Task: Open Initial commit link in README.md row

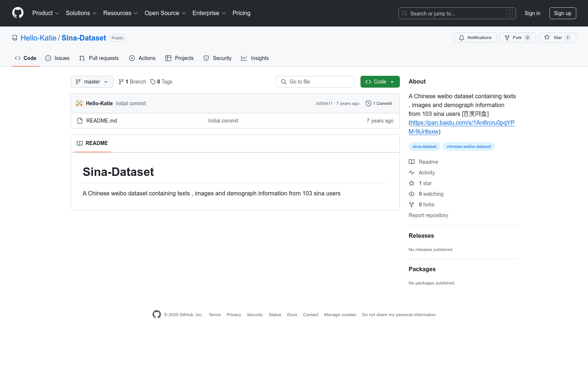Action: click(223, 121)
